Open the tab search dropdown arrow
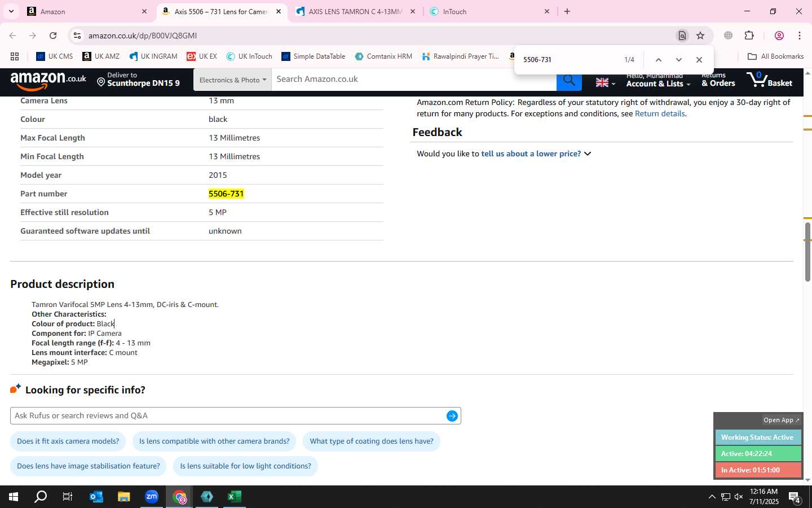The height and width of the screenshot is (508, 812). pyautogui.click(x=11, y=11)
